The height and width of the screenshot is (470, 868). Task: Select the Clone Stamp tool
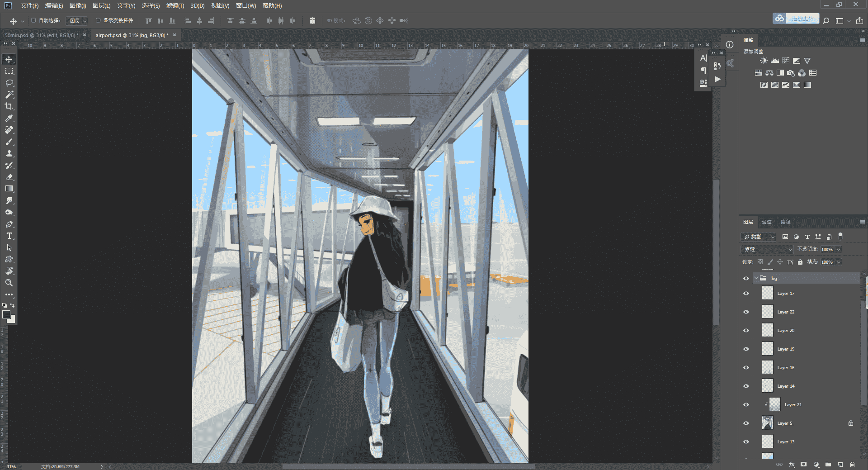(9, 153)
